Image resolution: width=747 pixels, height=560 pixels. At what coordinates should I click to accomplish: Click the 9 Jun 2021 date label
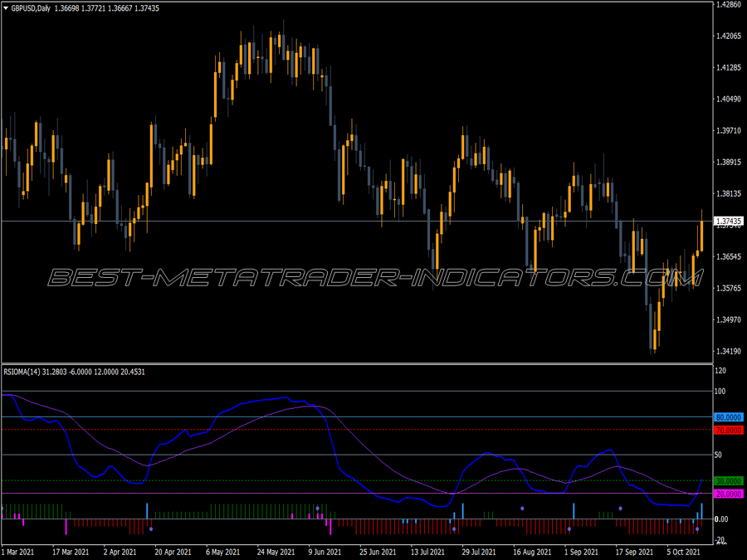325,553
